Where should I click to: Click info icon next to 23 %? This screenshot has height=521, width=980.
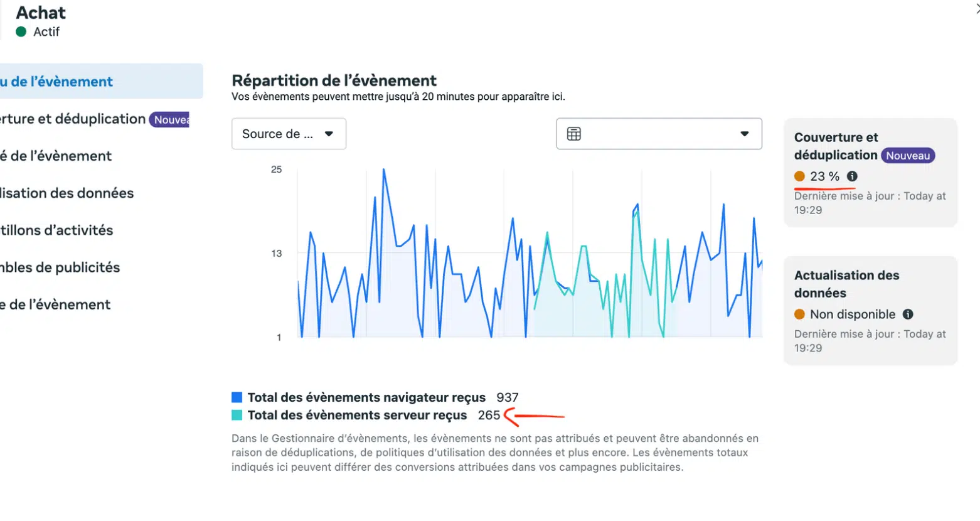tap(852, 176)
